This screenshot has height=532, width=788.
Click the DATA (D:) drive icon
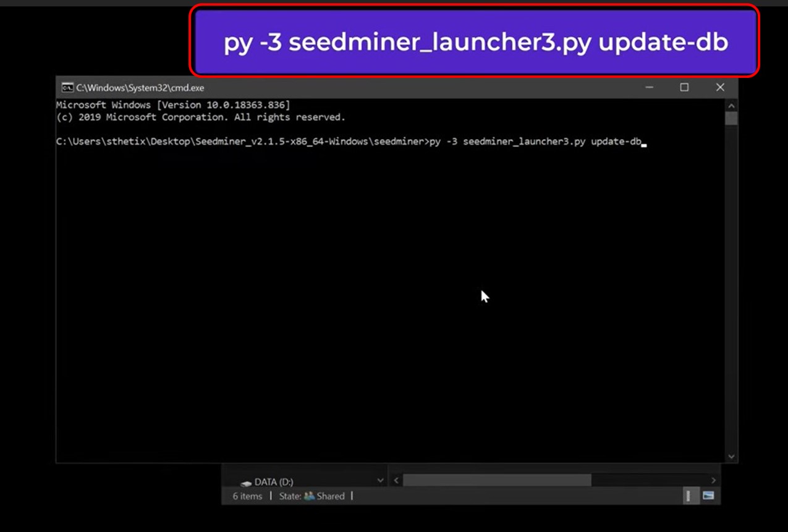246,483
